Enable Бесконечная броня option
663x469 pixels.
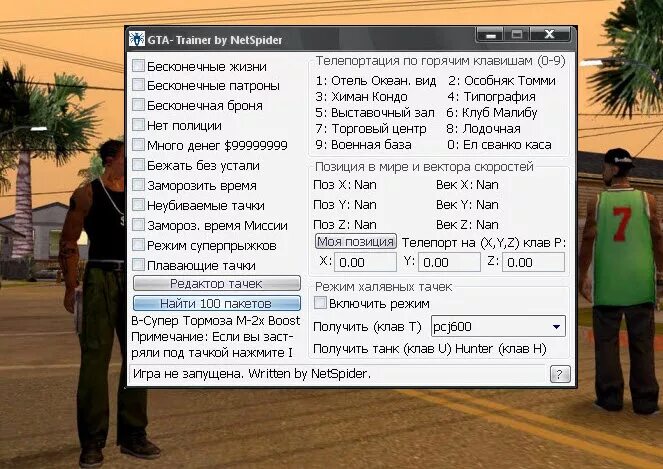point(138,105)
